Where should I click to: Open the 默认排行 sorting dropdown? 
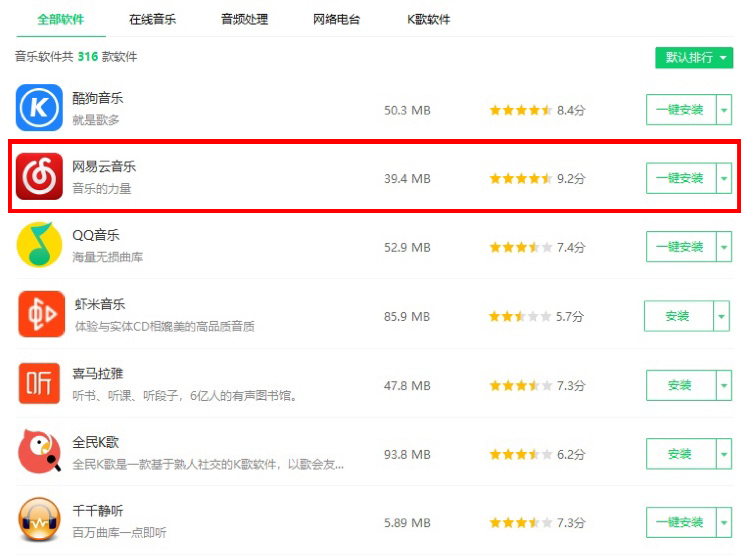click(x=694, y=58)
